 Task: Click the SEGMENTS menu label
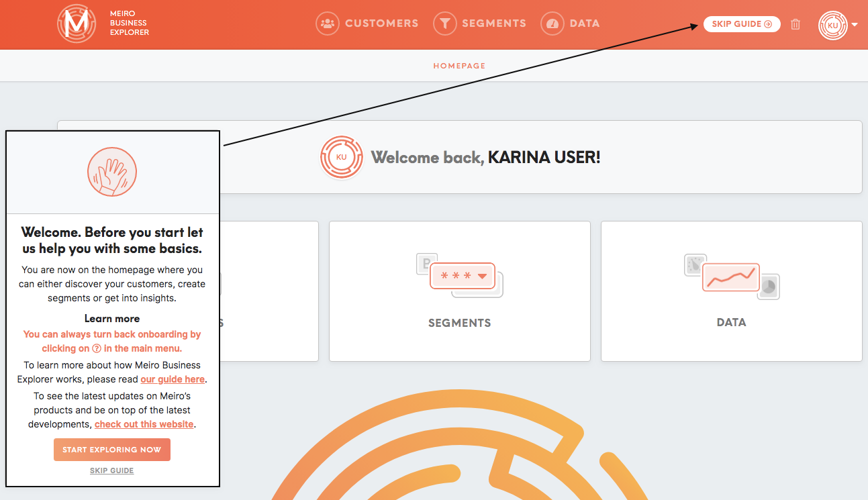494,23
